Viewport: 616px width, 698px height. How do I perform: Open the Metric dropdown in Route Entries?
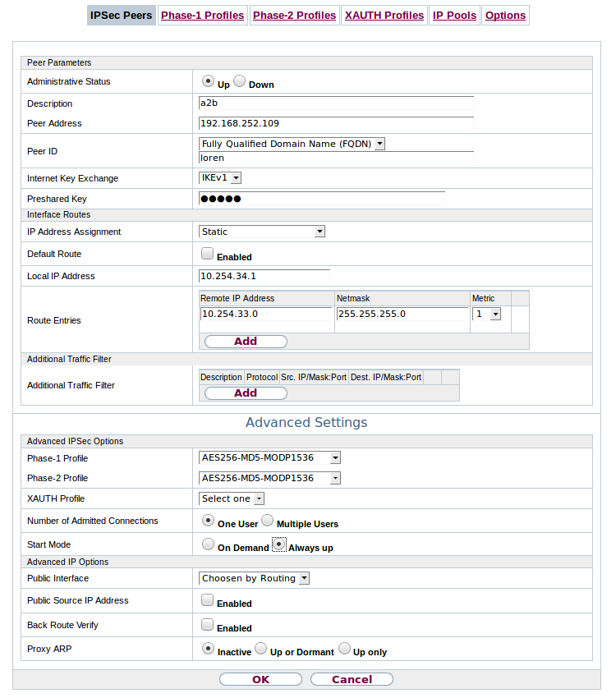pyautogui.click(x=494, y=314)
